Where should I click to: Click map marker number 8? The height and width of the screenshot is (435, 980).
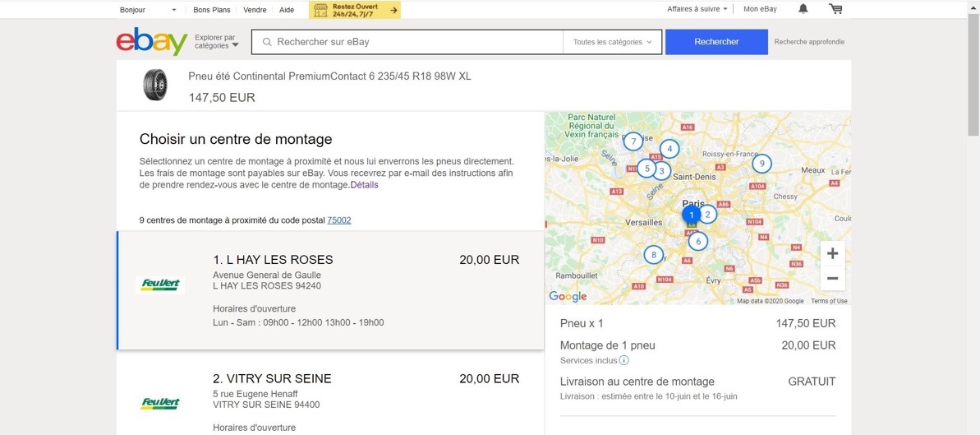coord(654,255)
